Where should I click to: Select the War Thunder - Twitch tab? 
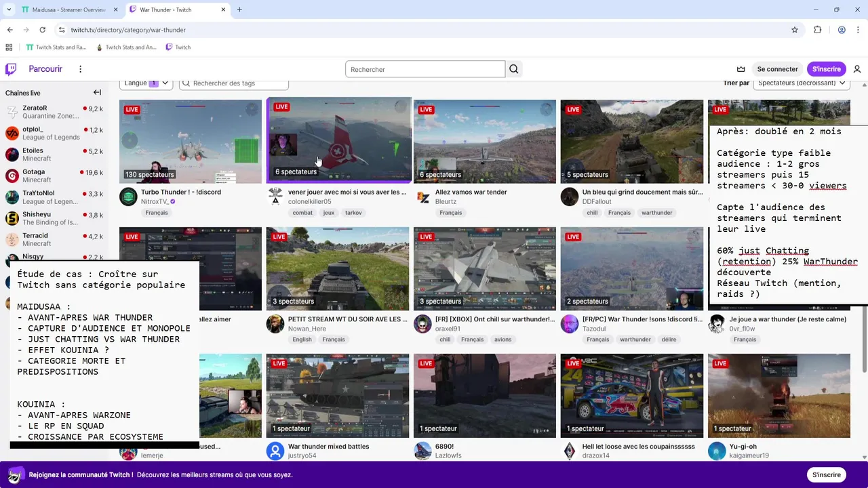click(x=178, y=9)
